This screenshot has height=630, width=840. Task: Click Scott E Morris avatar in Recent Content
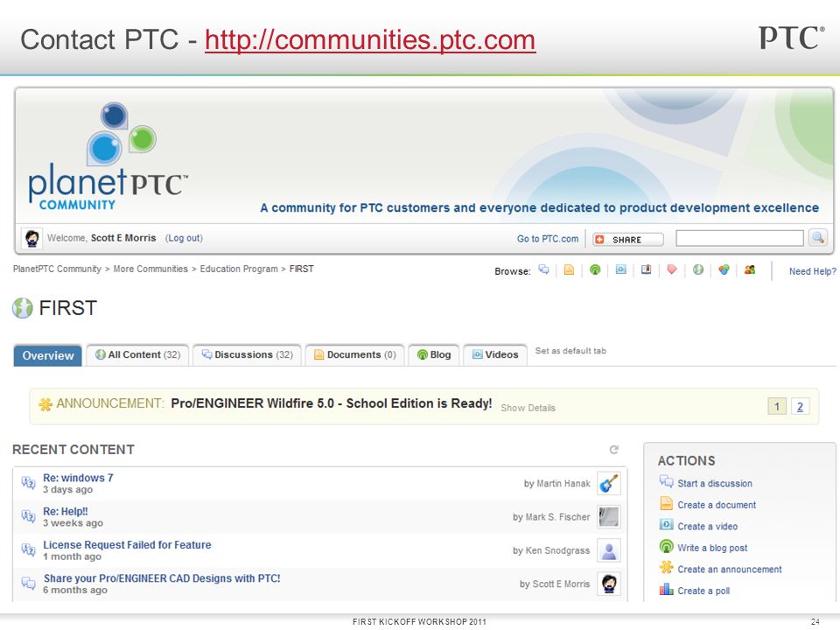click(609, 584)
